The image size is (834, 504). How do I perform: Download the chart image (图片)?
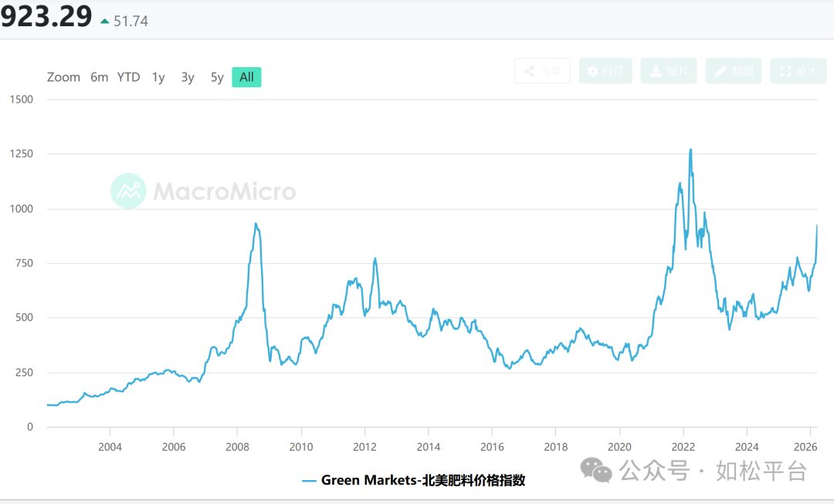click(x=669, y=71)
